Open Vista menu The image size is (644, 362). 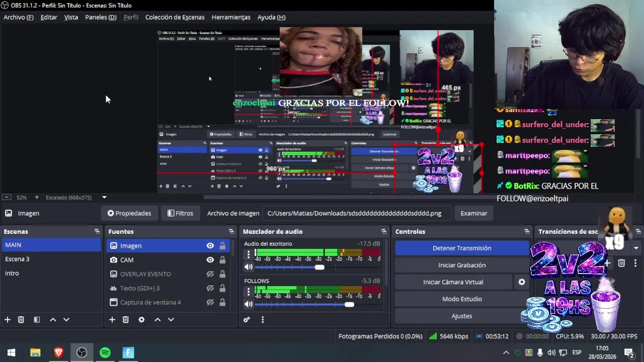(71, 17)
